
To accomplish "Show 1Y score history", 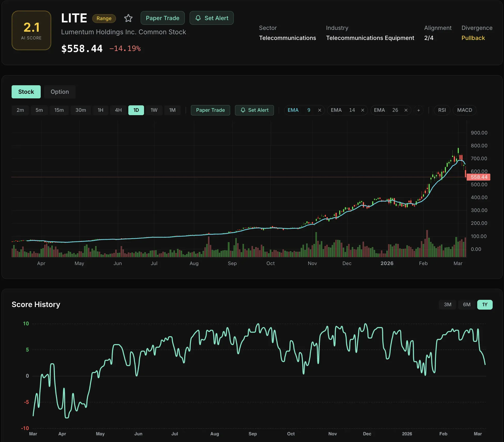I will pyautogui.click(x=485, y=305).
